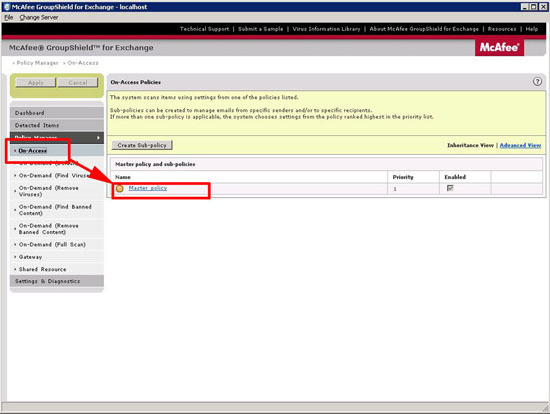
Task: Open the Dashboard section
Action: click(x=57, y=113)
